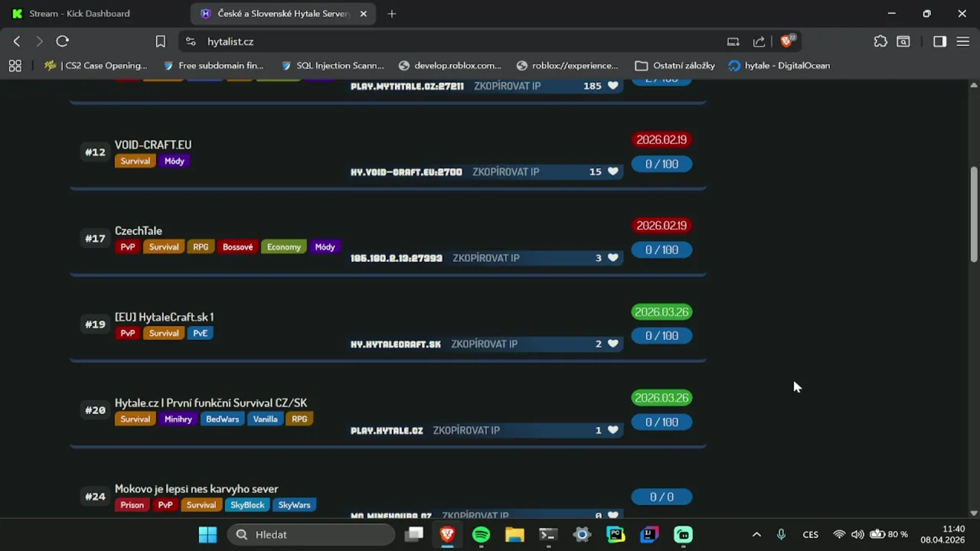Open the hytale - DigitalOcean bookmark

(779, 66)
